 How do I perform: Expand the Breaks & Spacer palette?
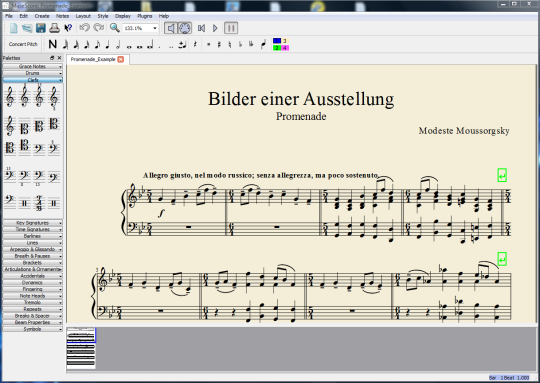coord(33,316)
